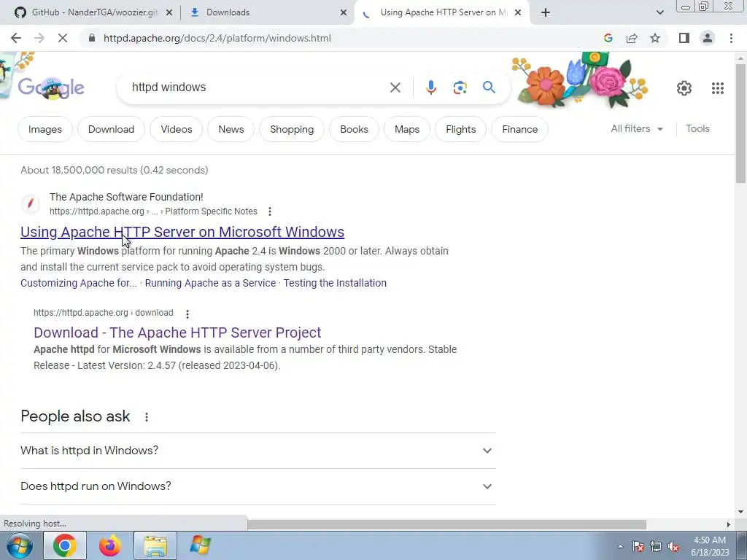Screen dimensions: 747x560
Task: Select the Maps filter chip
Action: pos(407,129)
